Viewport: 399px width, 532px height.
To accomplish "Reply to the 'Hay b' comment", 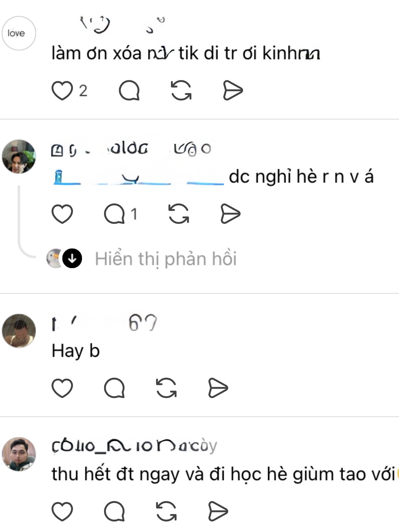I will 114,388.
